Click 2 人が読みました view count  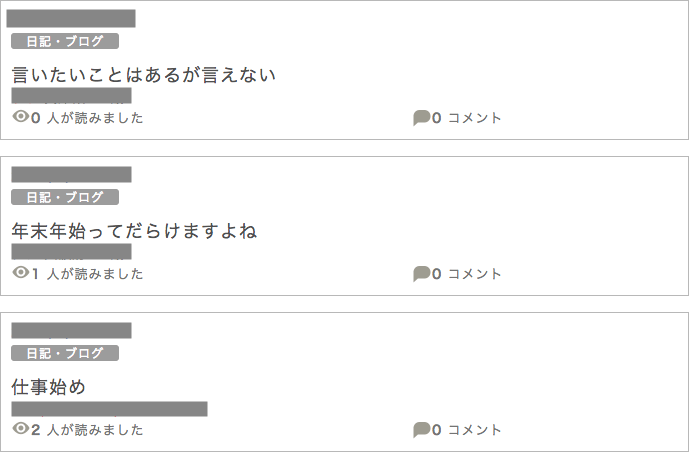click(88, 430)
